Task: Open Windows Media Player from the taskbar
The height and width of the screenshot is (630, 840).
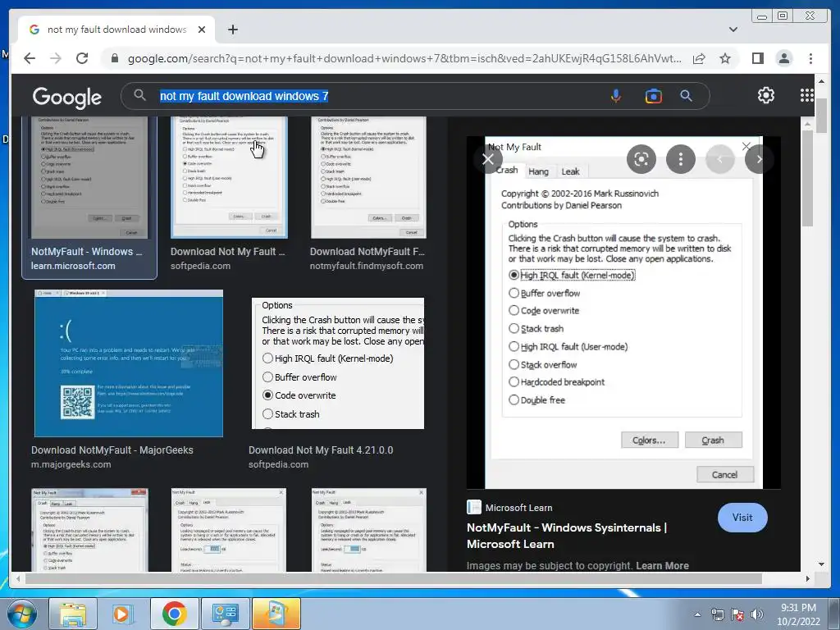Action: point(123,614)
